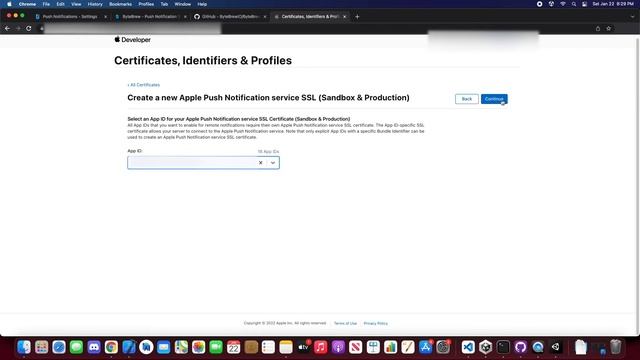
Task: Switch to the ByteBrew - Push Notification tab
Action: [x=149, y=17]
